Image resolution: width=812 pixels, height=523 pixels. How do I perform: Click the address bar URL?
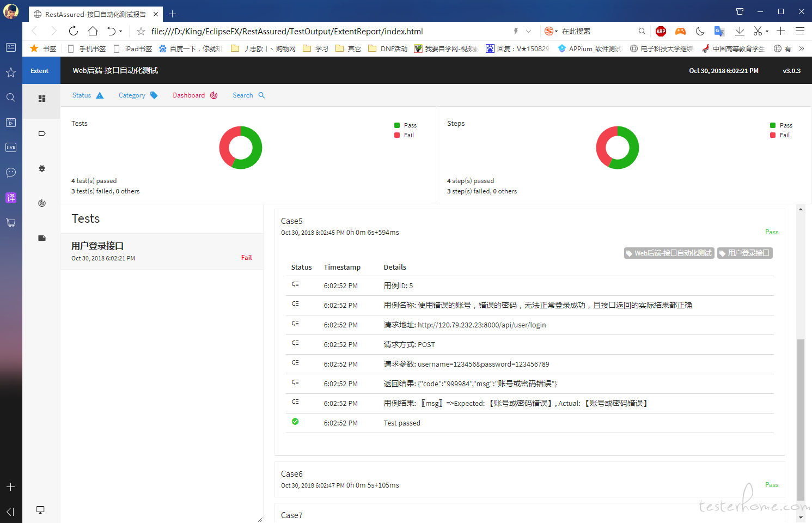click(287, 32)
